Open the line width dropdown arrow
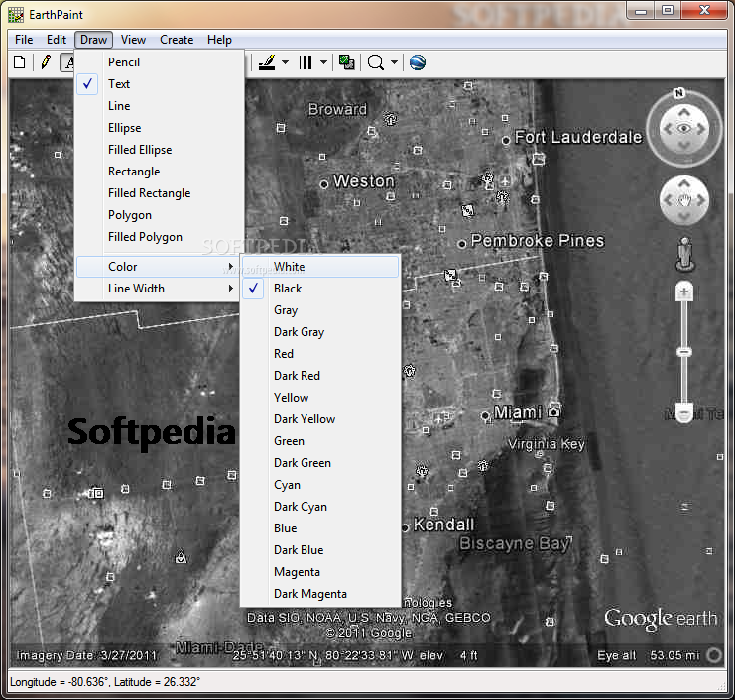This screenshot has height=700, width=735. [324, 62]
